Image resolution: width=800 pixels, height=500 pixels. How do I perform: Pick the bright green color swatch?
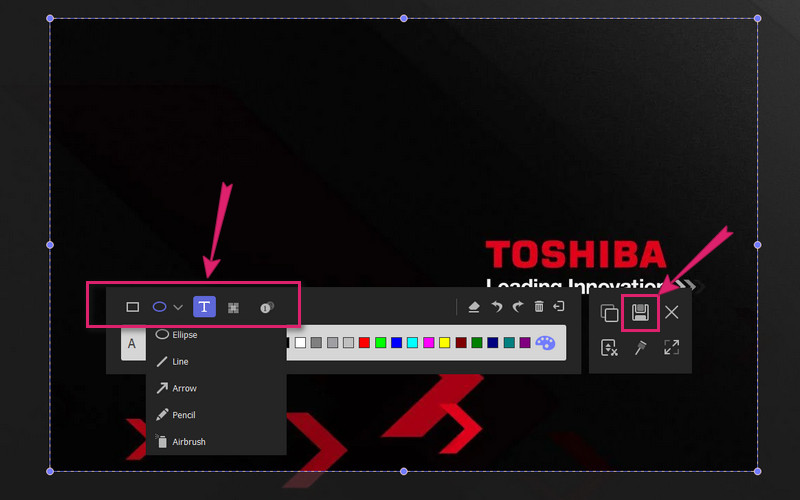[381, 343]
